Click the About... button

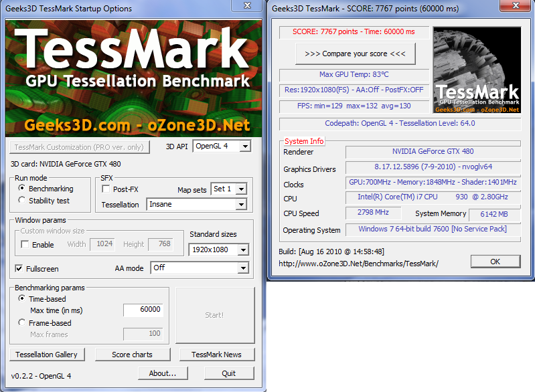click(163, 373)
